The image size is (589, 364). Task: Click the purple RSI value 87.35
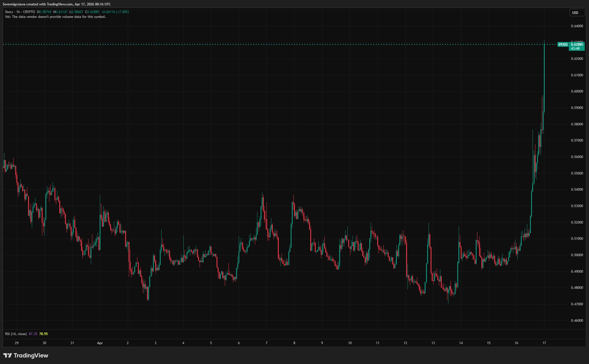click(x=33, y=334)
